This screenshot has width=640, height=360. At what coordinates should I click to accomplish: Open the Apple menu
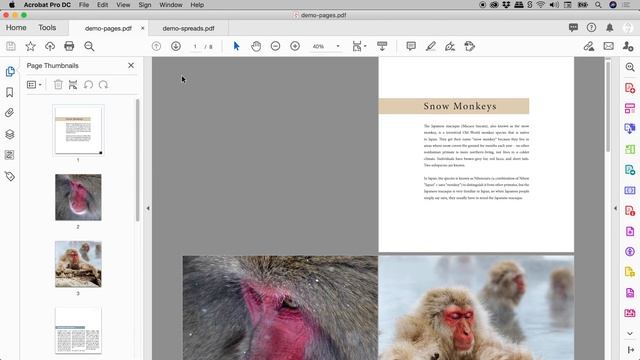pos(11,5)
